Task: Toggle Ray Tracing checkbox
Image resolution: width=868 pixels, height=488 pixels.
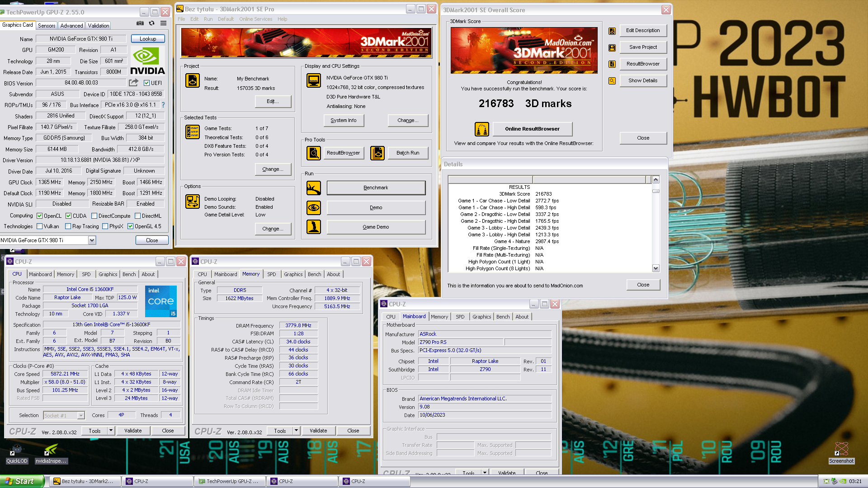Action: click(68, 226)
